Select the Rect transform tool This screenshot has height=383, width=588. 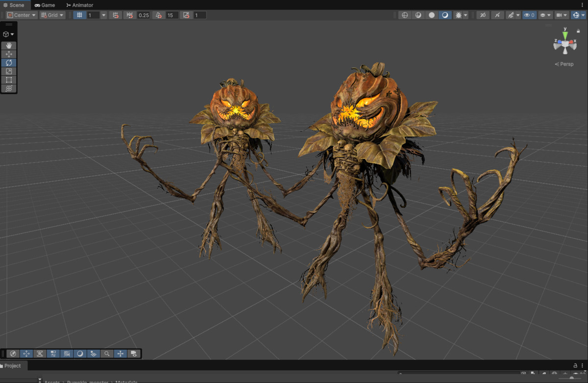click(x=9, y=80)
